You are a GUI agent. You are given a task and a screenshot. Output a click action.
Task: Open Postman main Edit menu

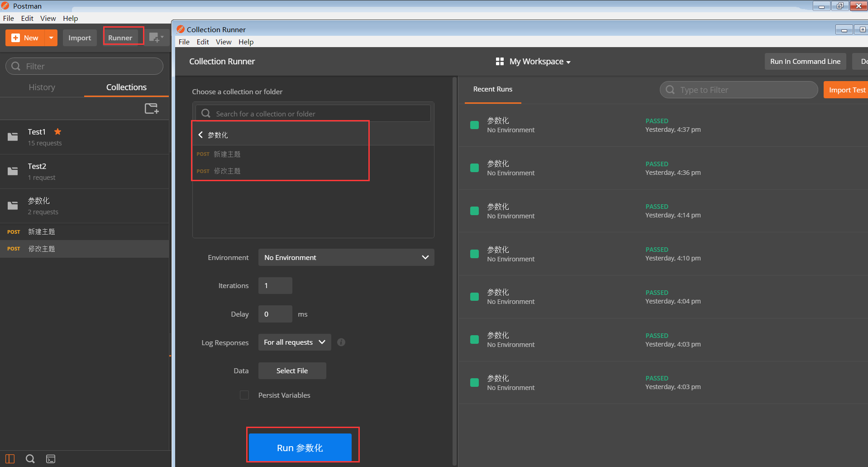tap(27, 18)
